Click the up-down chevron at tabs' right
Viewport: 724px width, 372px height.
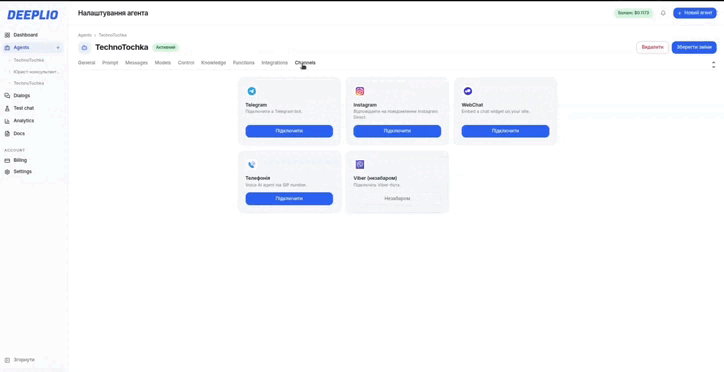coord(713,65)
